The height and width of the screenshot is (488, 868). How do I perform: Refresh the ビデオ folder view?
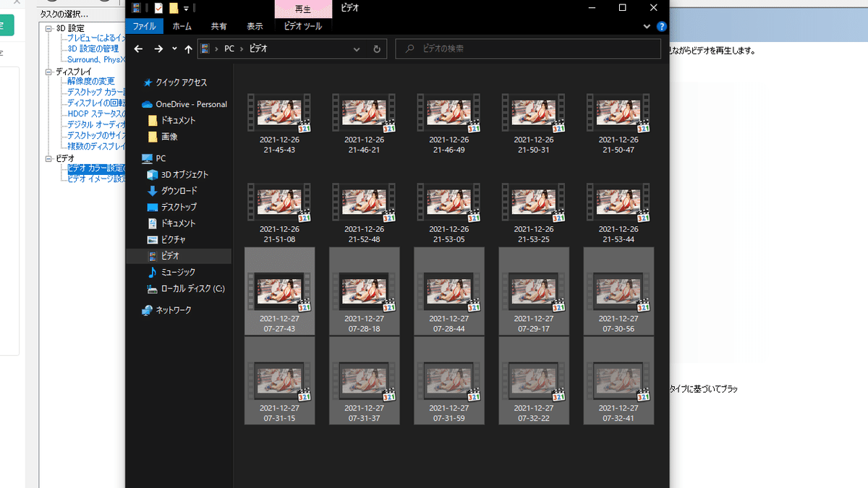pyautogui.click(x=377, y=49)
